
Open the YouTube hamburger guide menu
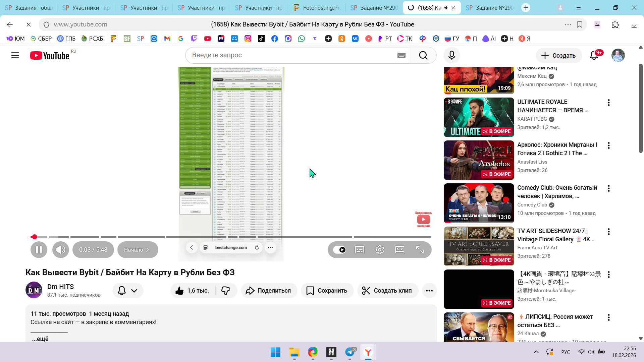[x=15, y=55]
